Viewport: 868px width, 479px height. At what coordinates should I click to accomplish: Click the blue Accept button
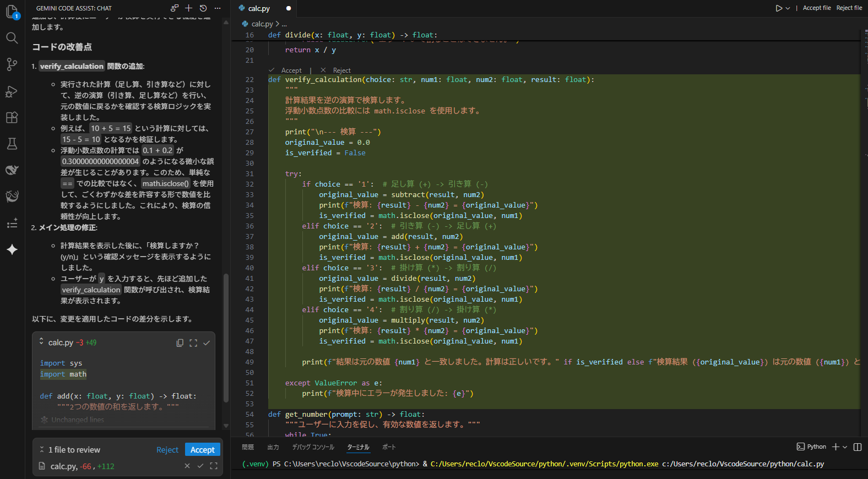[x=202, y=450]
